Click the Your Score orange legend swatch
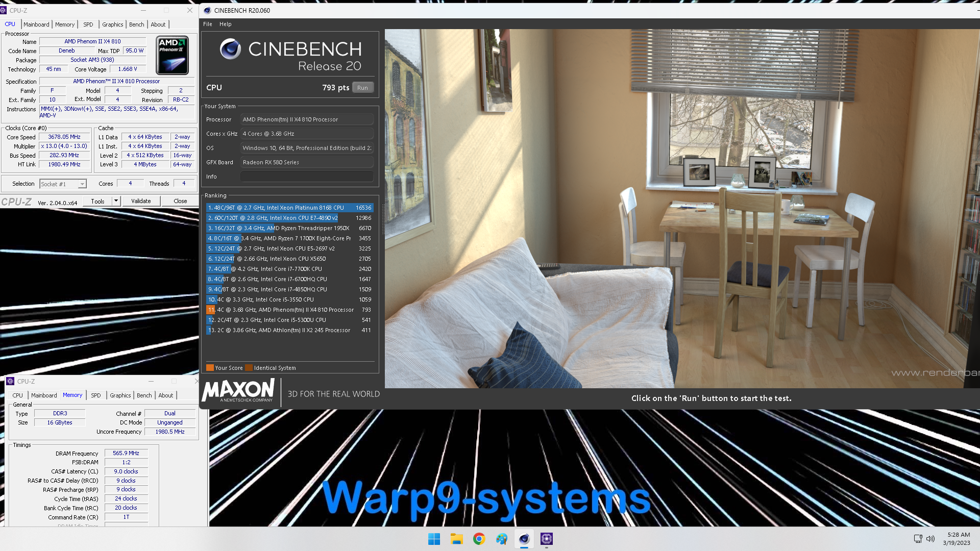980x551 pixels. click(x=210, y=368)
